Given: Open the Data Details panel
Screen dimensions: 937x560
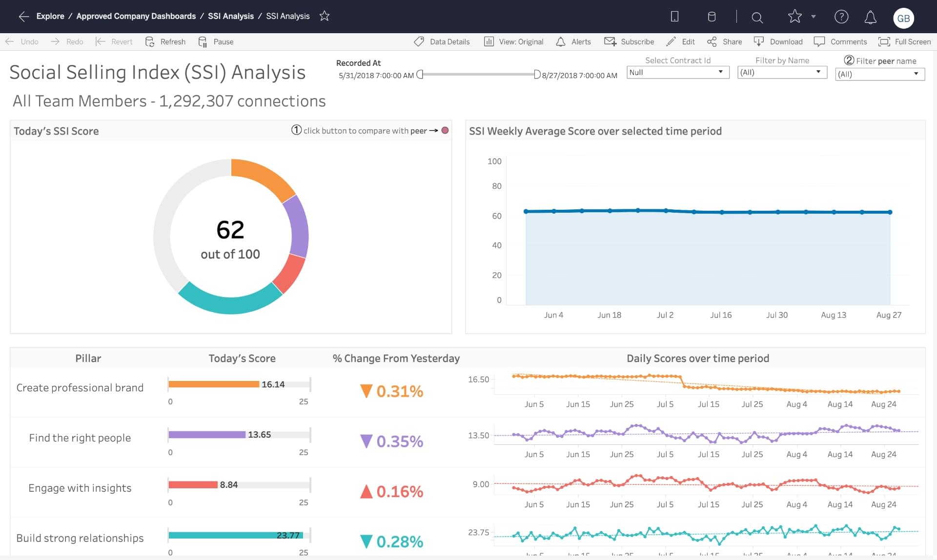Looking at the screenshot, I should (441, 41).
